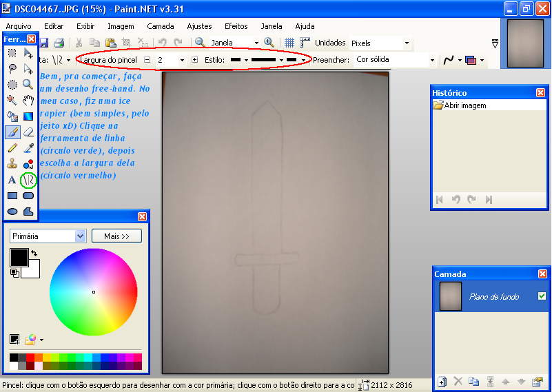Toggle rulers display in toolbar
Image resolution: width=552 pixels, height=392 pixels.
point(305,43)
